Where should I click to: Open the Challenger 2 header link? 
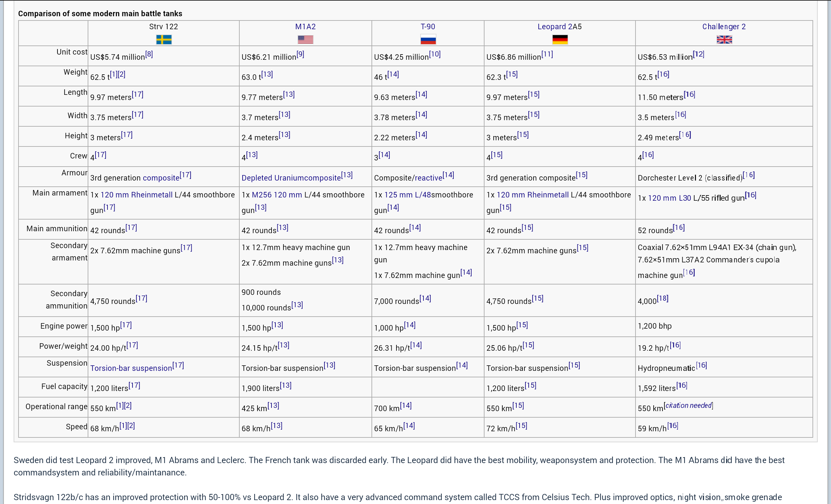pos(724,27)
